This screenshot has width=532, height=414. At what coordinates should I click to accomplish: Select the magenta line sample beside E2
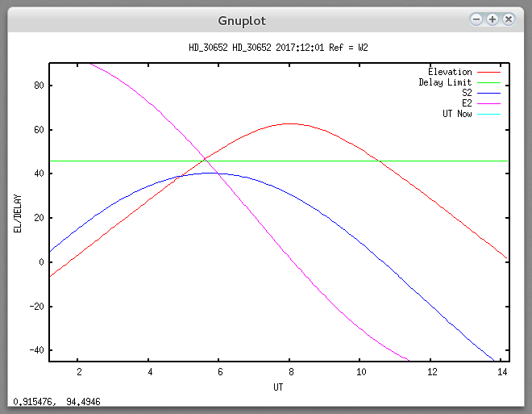489,103
